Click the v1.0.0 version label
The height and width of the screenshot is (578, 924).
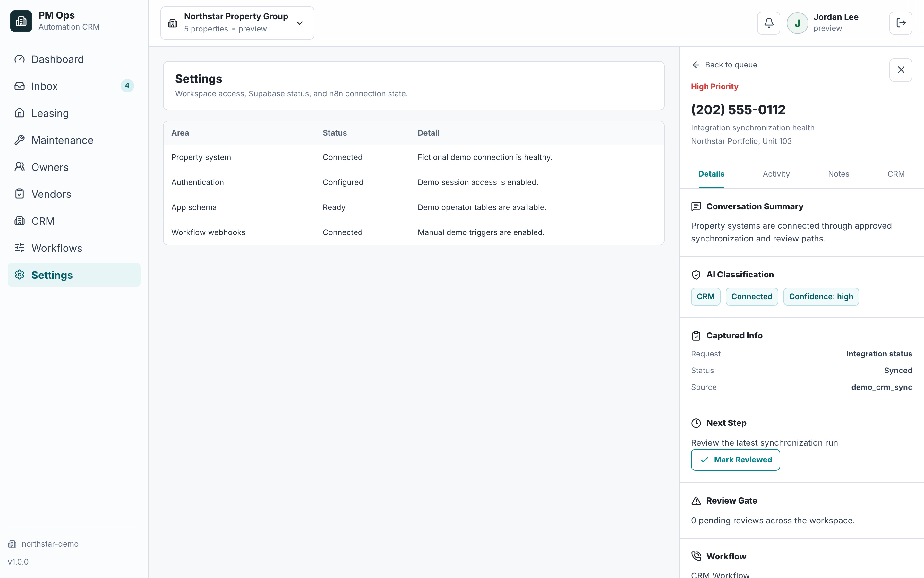click(x=18, y=562)
